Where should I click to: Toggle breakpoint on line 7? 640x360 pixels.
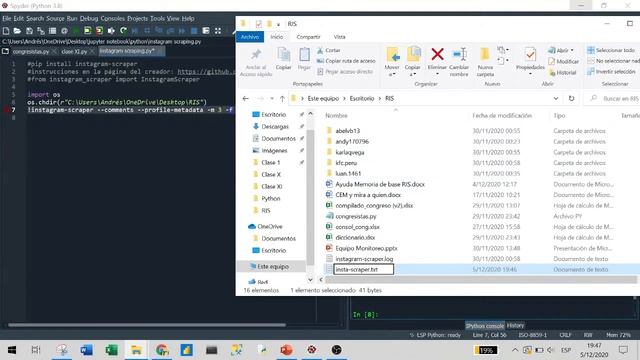tap(6, 110)
